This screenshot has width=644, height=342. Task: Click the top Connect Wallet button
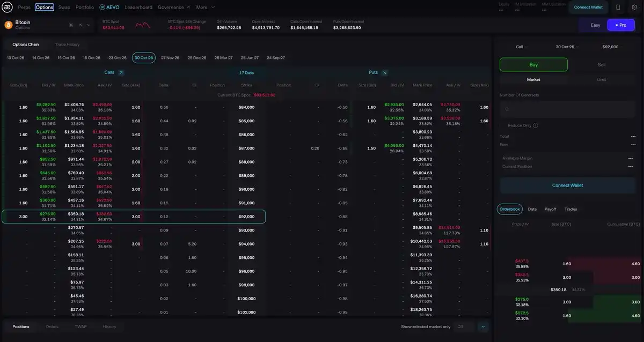(588, 8)
